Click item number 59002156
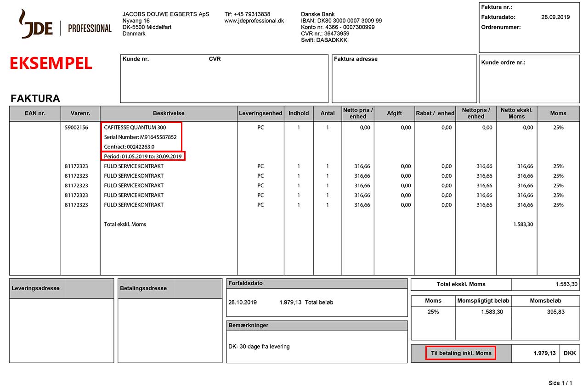Screen dimensions: 588x388 [76, 128]
